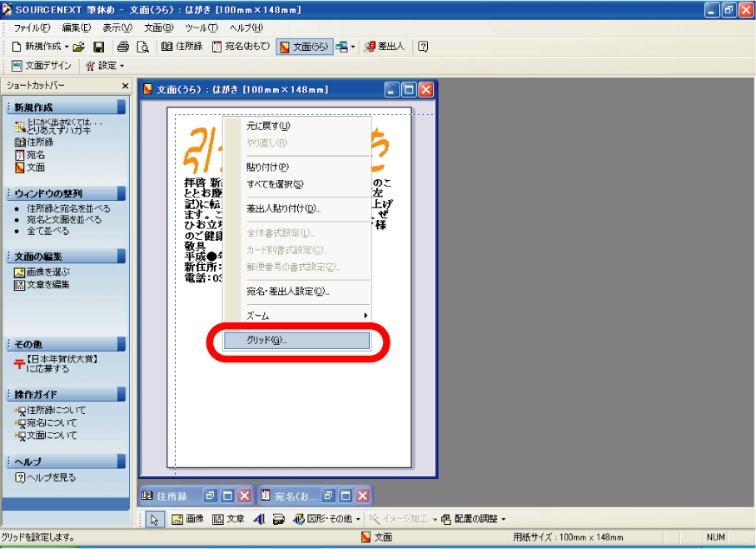This screenshot has width=756, height=549.
Task: Click ヘルプを見る link
Action: tap(46, 477)
